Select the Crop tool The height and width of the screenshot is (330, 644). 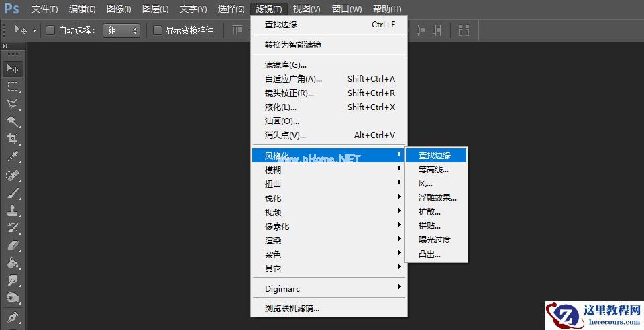tap(13, 139)
